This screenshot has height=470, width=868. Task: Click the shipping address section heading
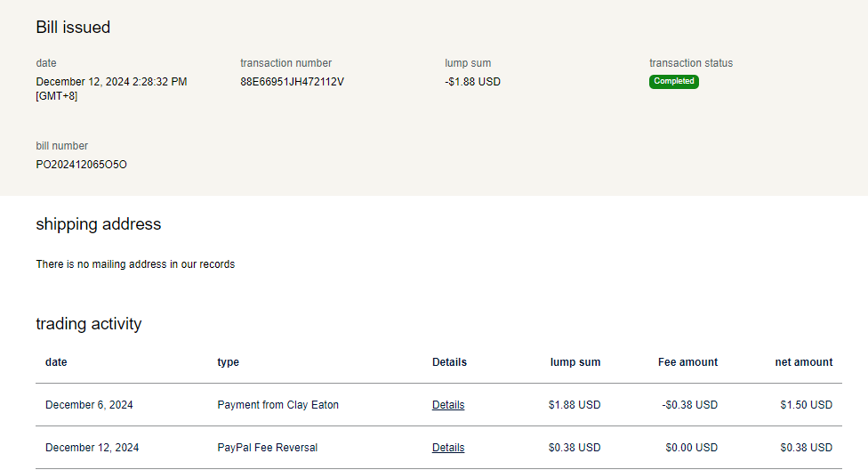pos(98,224)
